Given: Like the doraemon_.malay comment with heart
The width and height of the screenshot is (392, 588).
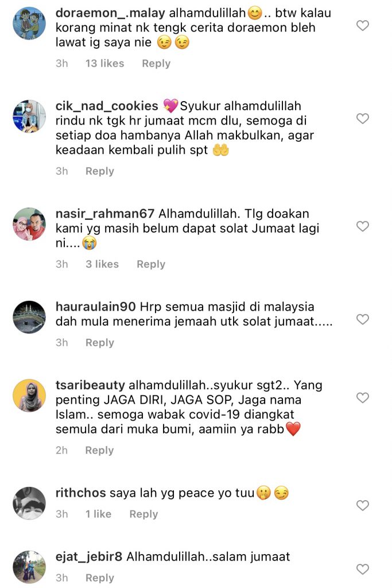Looking at the screenshot, I should 362,25.
